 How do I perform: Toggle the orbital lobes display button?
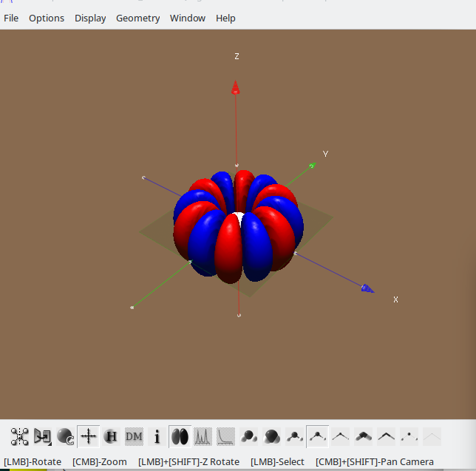[x=180, y=436]
